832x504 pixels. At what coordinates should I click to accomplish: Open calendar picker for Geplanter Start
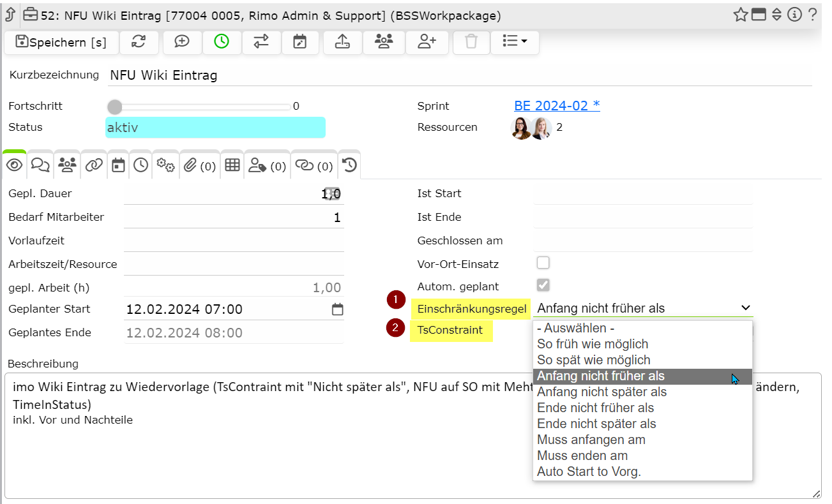click(337, 309)
